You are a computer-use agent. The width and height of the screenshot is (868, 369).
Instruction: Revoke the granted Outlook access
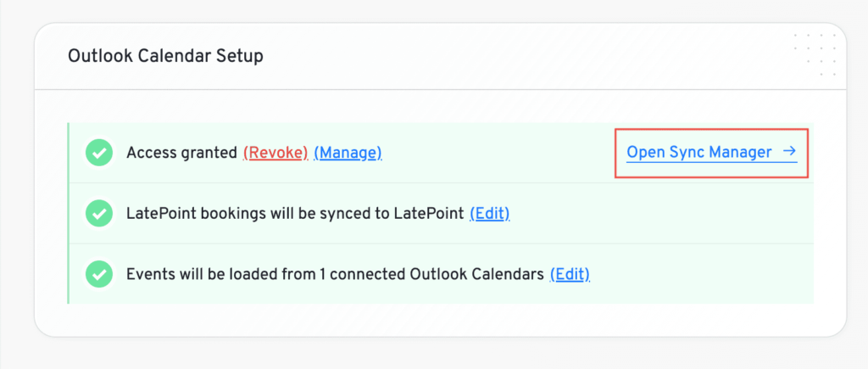click(x=275, y=153)
